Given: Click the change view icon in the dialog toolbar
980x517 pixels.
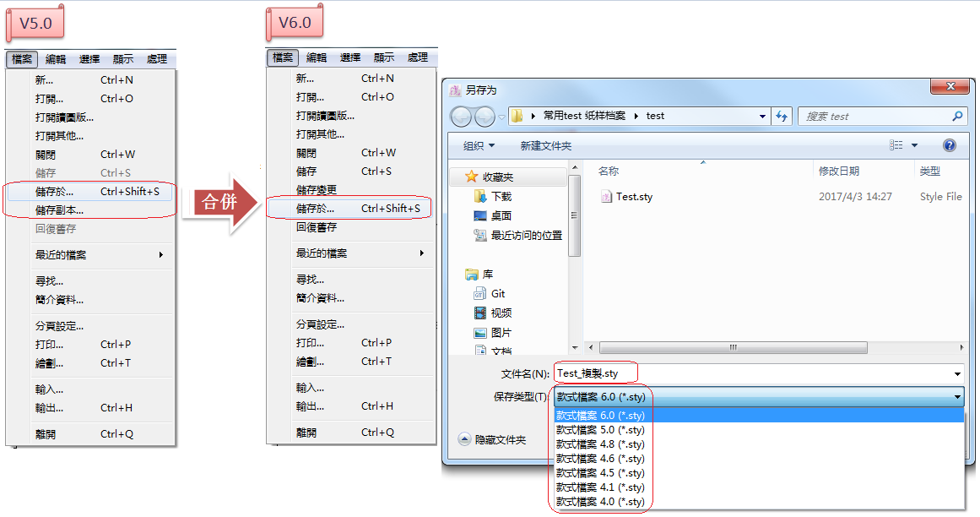Looking at the screenshot, I should click(896, 146).
